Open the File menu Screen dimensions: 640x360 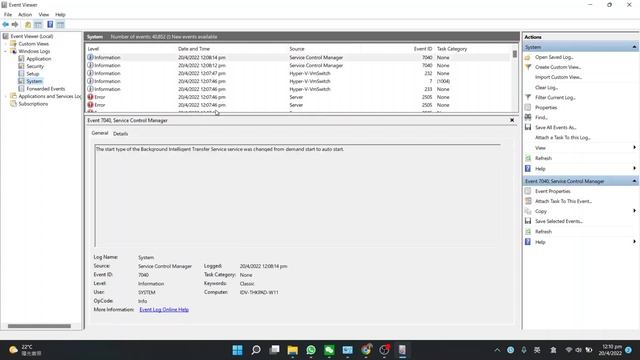[x=8, y=14]
